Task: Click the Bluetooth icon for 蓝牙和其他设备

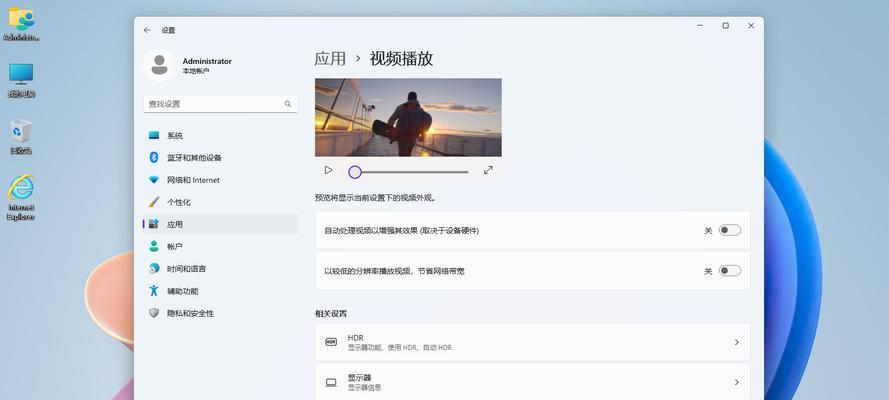Action: 154,158
